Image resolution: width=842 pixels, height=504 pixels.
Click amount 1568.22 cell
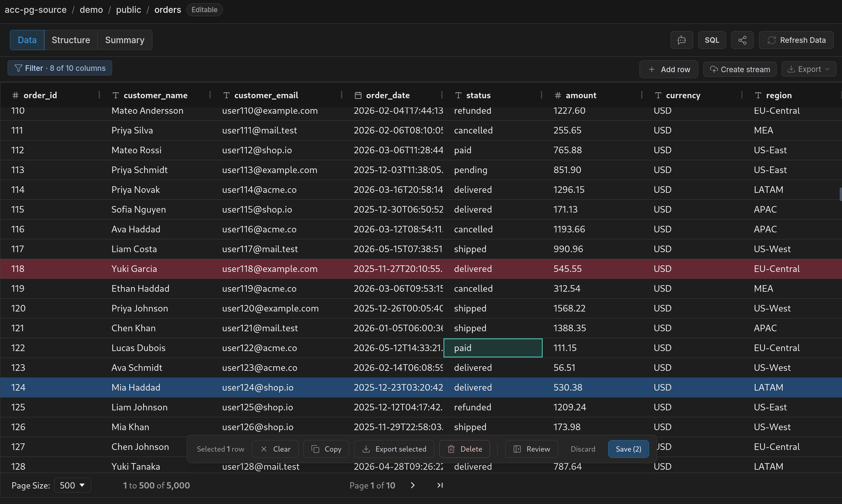[x=569, y=308]
